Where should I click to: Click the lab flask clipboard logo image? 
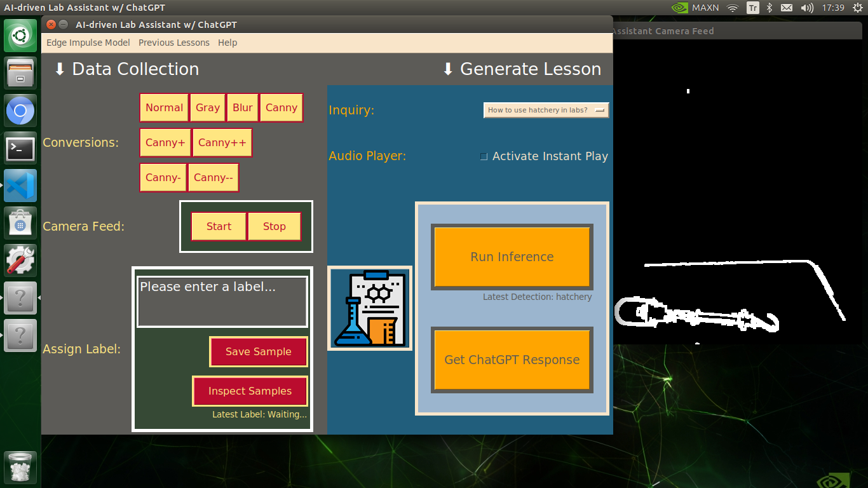370,308
